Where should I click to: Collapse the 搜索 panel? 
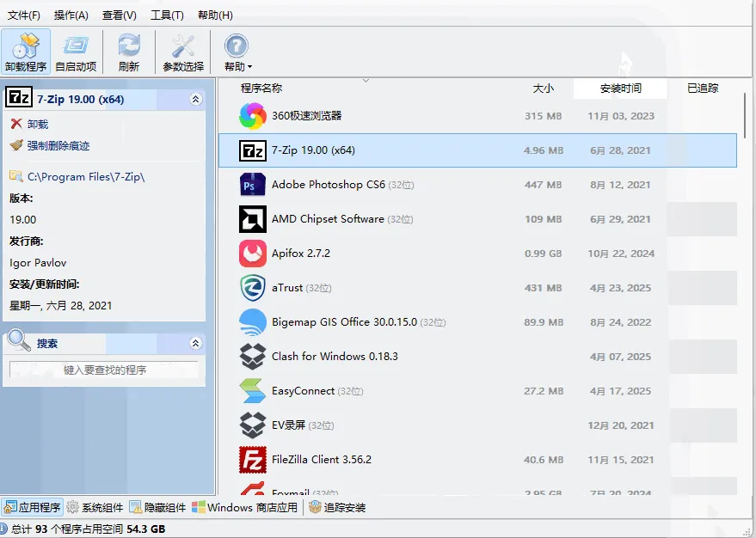195,344
